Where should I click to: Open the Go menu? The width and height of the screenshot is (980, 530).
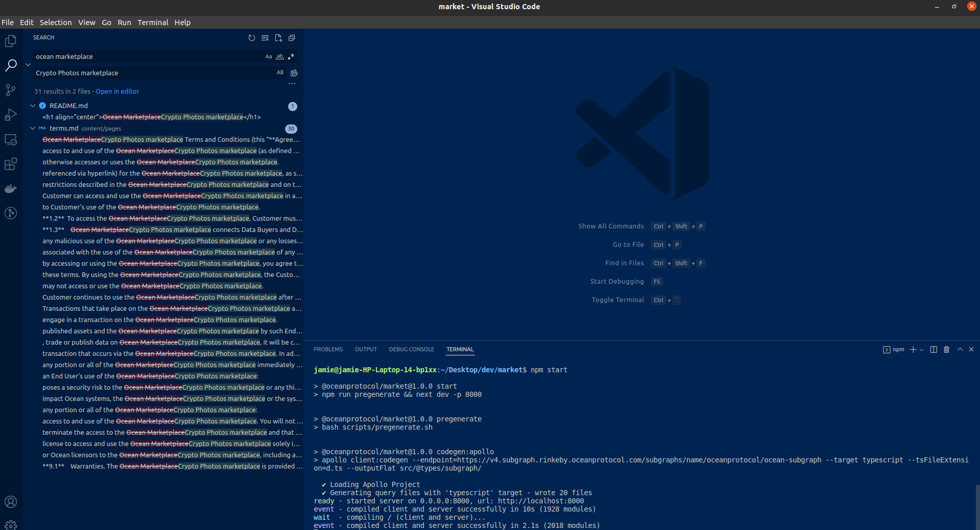pyautogui.click(x=106, y=22)
